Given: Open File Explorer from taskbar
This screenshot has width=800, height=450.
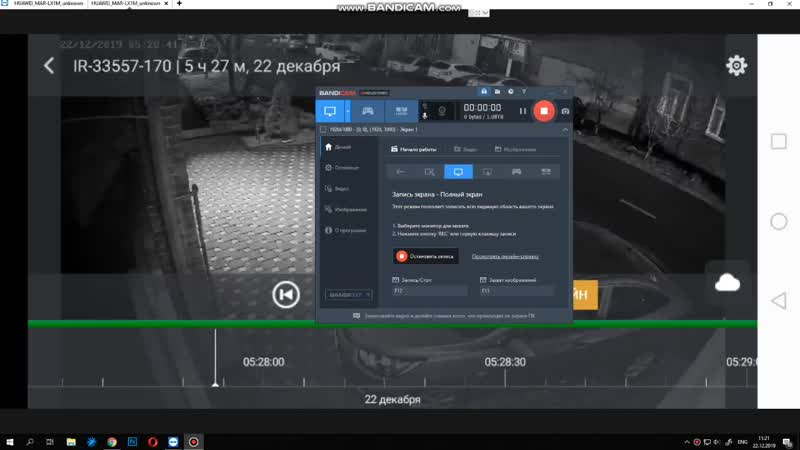Looking at the screenshot, I should pyautogui.click(x=71, y=442).
